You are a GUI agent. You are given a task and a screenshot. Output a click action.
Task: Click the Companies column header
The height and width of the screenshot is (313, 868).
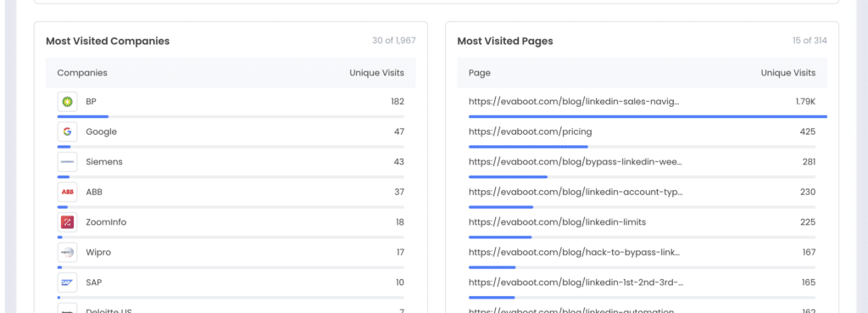(82, 73)
